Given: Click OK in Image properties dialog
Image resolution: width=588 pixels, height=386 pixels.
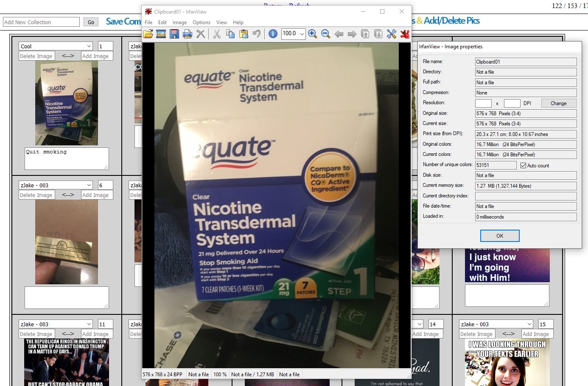Looking at the screenshot, I should 500,236.
